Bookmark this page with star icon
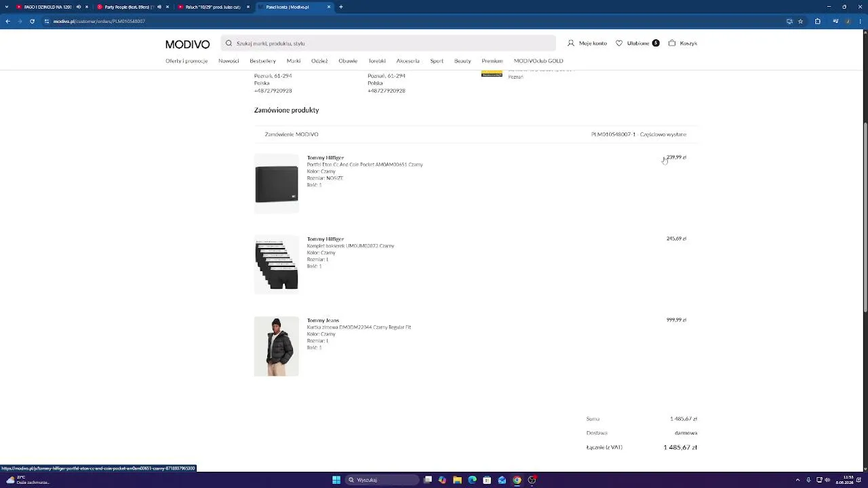This screenshot has width=868, height=488. coord(800,21)
